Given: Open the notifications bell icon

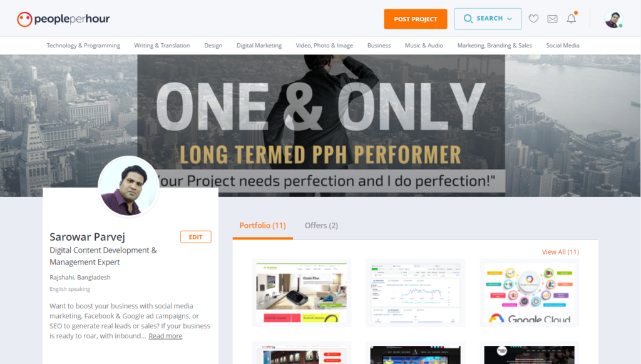Looking at the screenshot, I should click(x=572, y=18).
